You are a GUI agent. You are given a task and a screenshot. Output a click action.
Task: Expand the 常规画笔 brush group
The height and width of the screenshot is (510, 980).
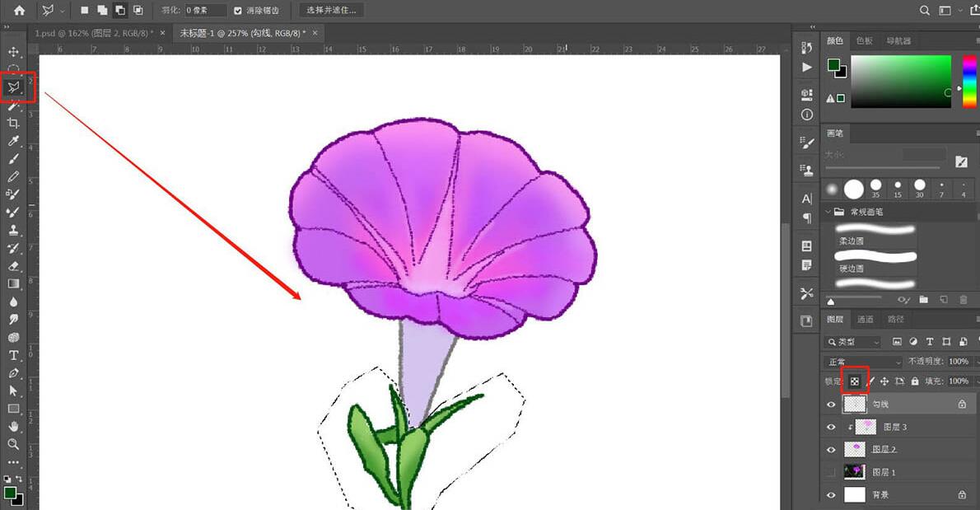point(828,212)
